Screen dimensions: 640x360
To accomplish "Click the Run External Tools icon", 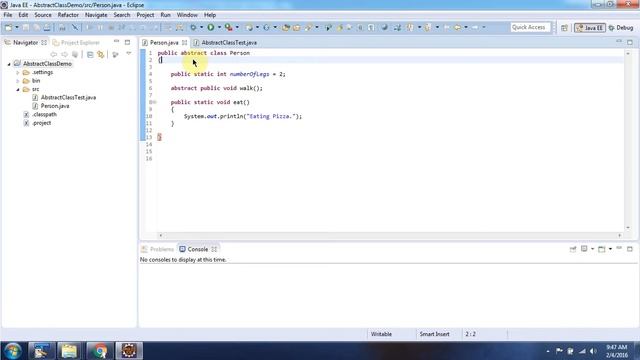I will [229, 27].
